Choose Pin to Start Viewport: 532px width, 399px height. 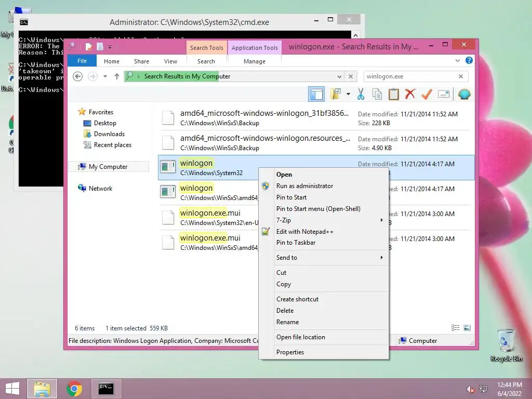pos(324,197)
